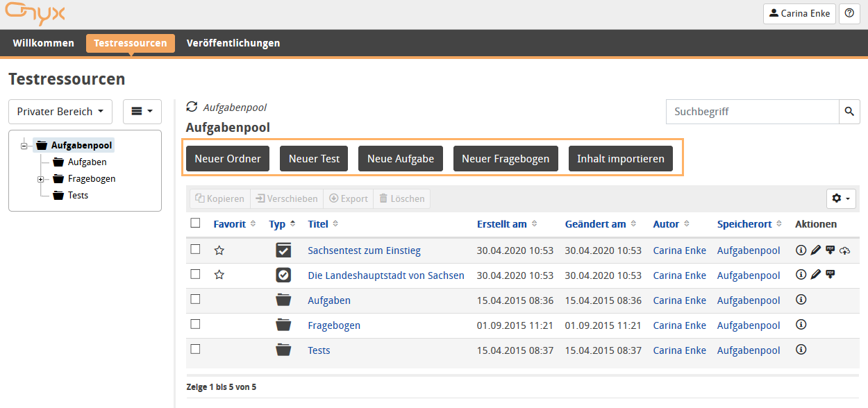Download PDF for Die Landeshauptstadt von Sachsen
868x408 pixels.
point(830,275)
